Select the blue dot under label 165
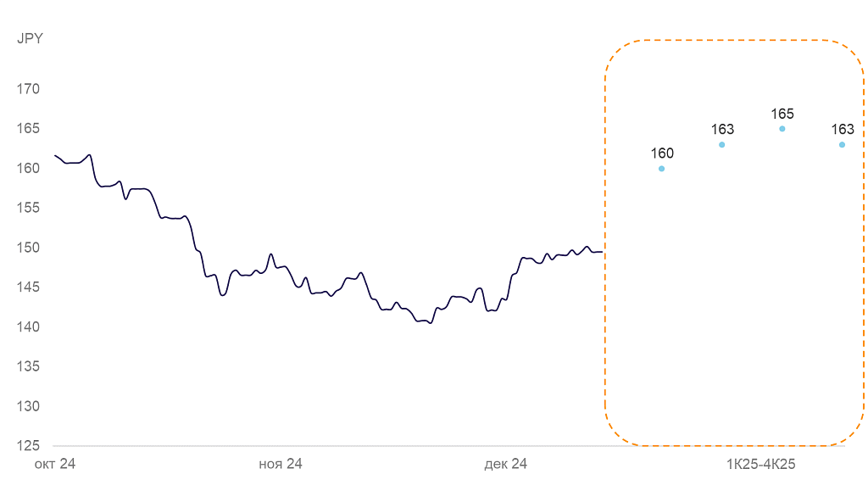This screenshot has height=491, width=868. (782, 129)
